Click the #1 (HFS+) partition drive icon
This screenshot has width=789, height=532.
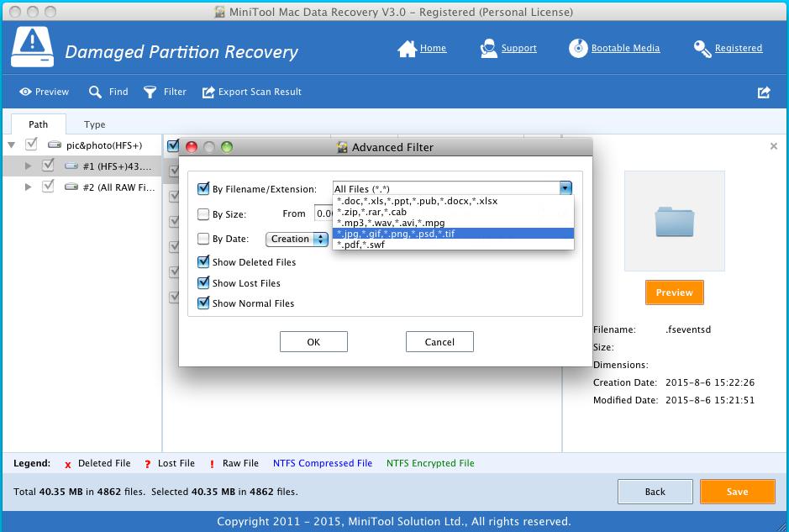(x=71, y=166)
